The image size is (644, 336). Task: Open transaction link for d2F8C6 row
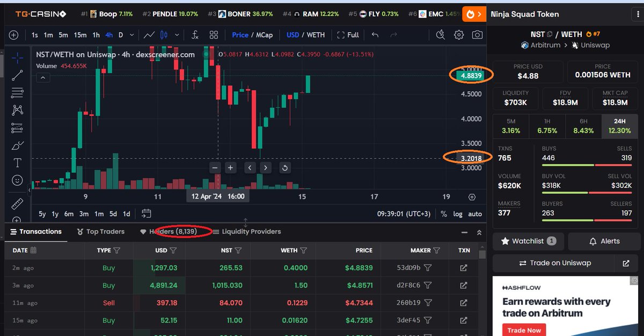[464, 286]
